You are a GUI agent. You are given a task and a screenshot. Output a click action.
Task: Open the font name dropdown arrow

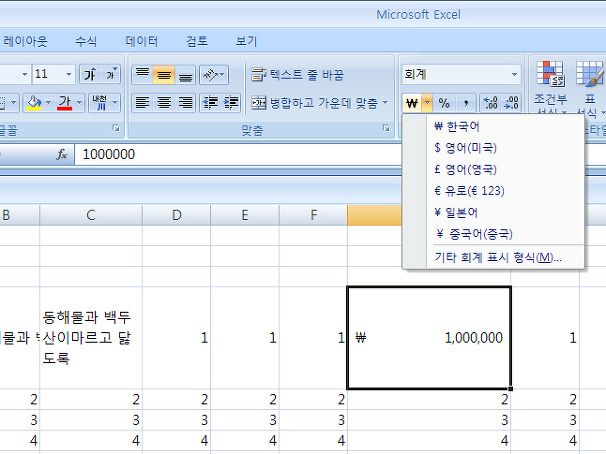(24, 74)
